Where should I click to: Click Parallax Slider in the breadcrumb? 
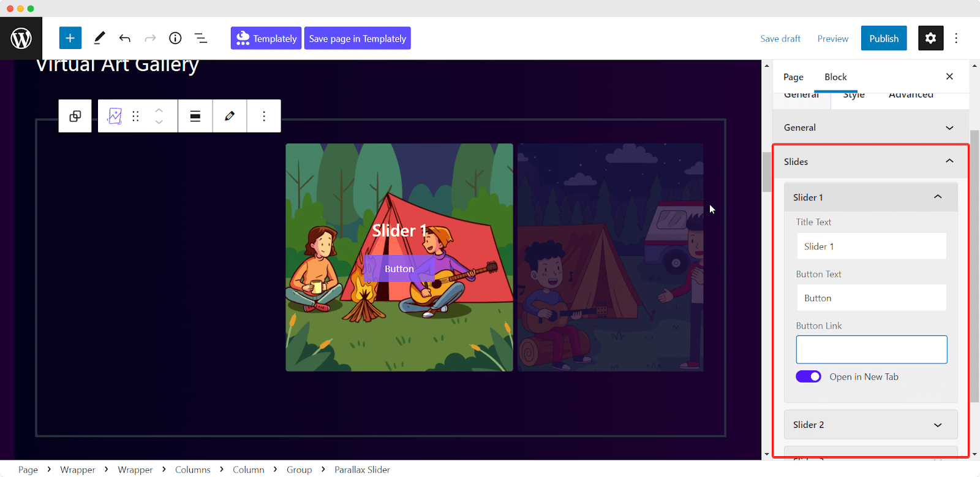click(x=362, y=470)
